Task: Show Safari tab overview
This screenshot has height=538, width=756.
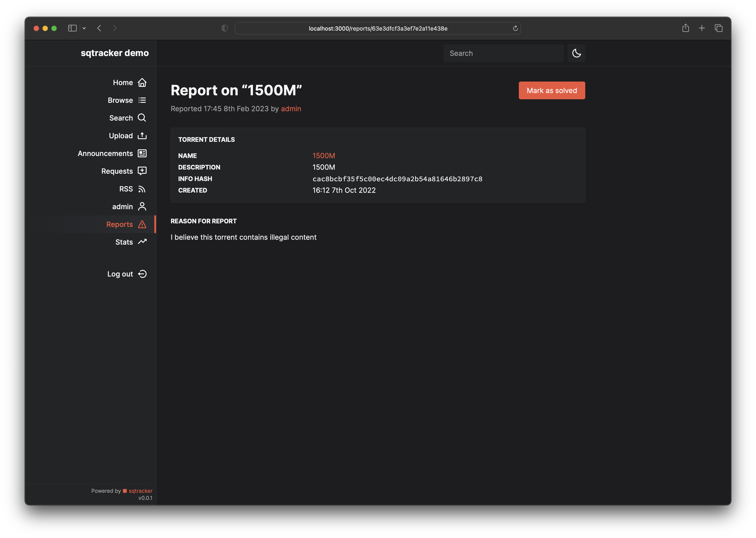Action: [x=718, y=29]
